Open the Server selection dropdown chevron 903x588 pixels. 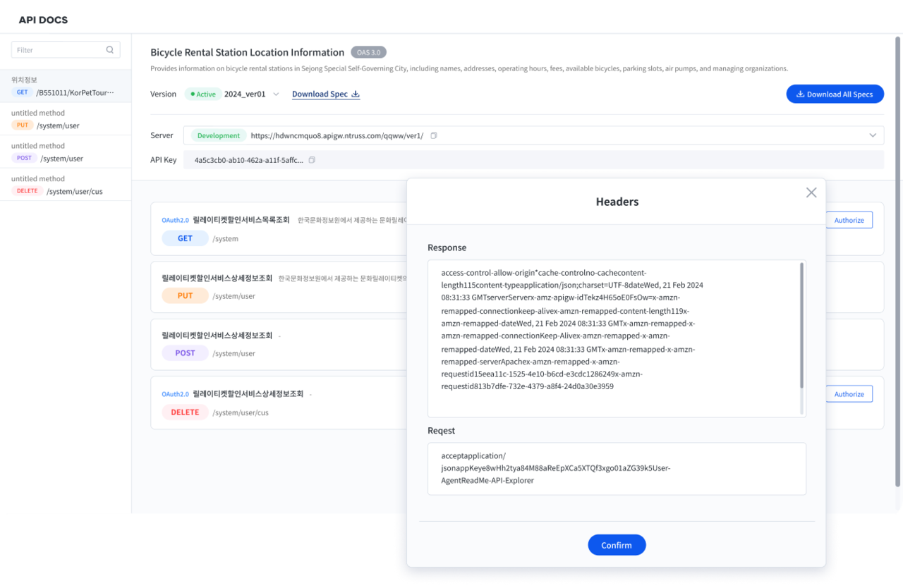(873, 135)
